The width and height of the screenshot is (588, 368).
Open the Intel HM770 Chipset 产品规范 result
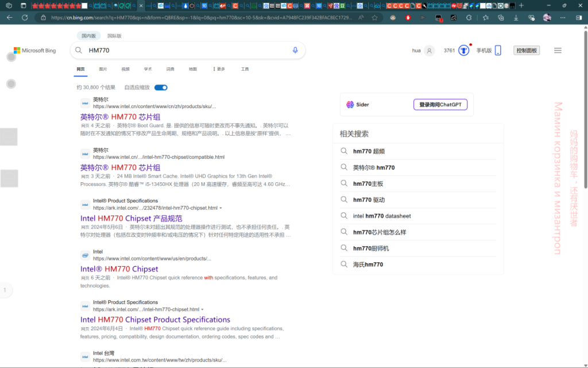click(x=131, y=218)
